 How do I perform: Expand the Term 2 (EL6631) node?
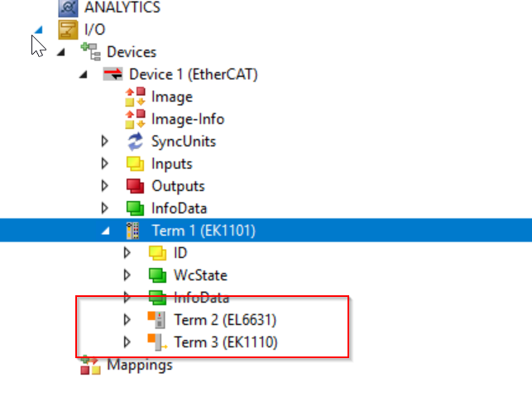(127, 320)
